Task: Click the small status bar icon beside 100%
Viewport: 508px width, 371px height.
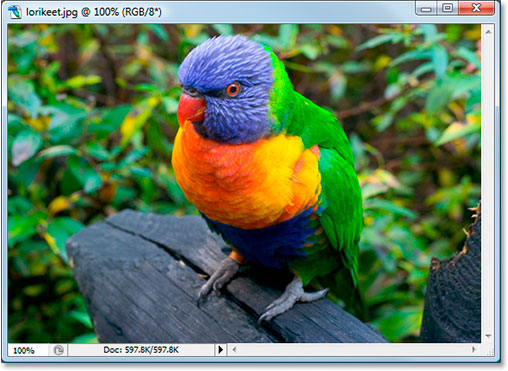Action: coord(58,350)
